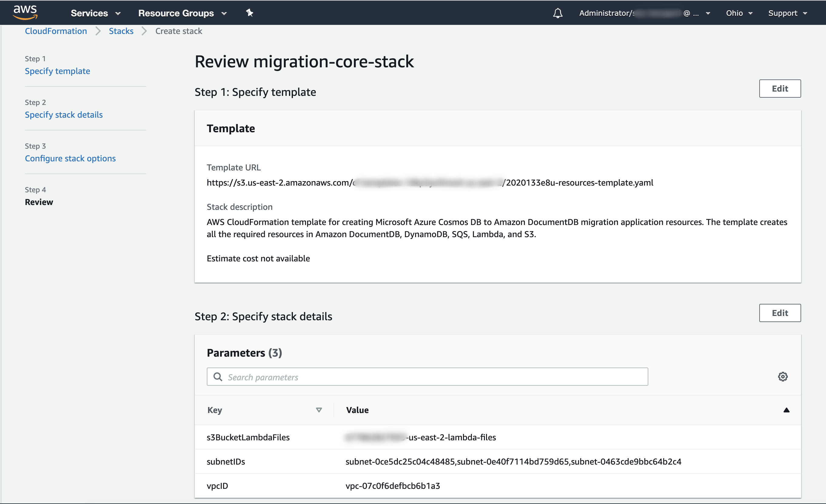Click the Stack description text
This screenshot has width=826, height=504.
click(497, 228)
